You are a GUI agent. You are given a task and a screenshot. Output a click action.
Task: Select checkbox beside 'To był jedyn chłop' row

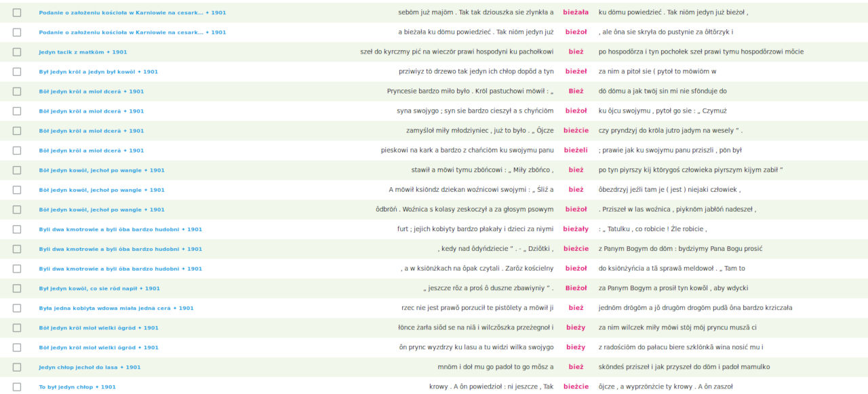point(17,387)
